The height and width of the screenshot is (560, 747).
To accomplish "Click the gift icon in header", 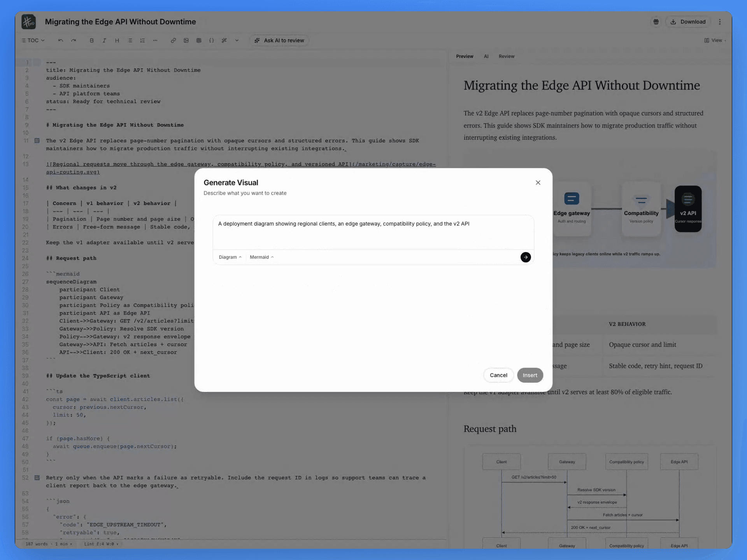I will 656,22.
